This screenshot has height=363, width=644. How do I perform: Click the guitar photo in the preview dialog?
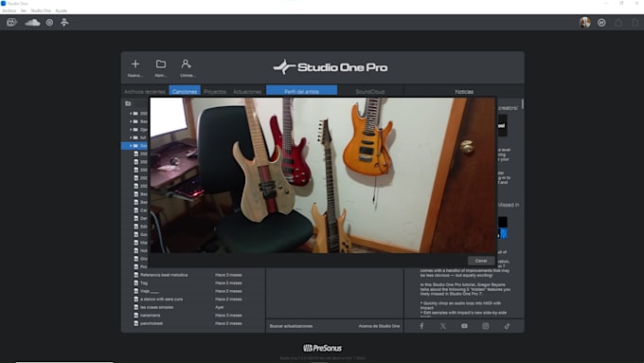coord(323,175)
